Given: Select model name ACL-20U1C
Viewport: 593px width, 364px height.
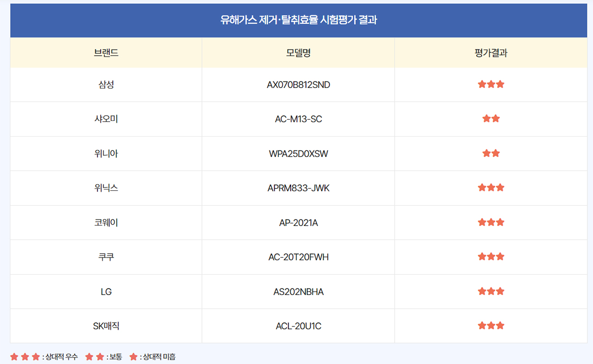Looking at the screenshot, I should [x=298, y=326].
